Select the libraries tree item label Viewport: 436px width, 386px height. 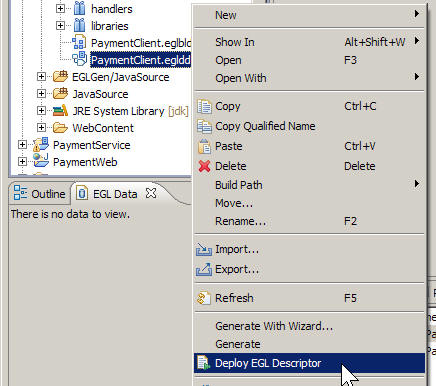110,26
